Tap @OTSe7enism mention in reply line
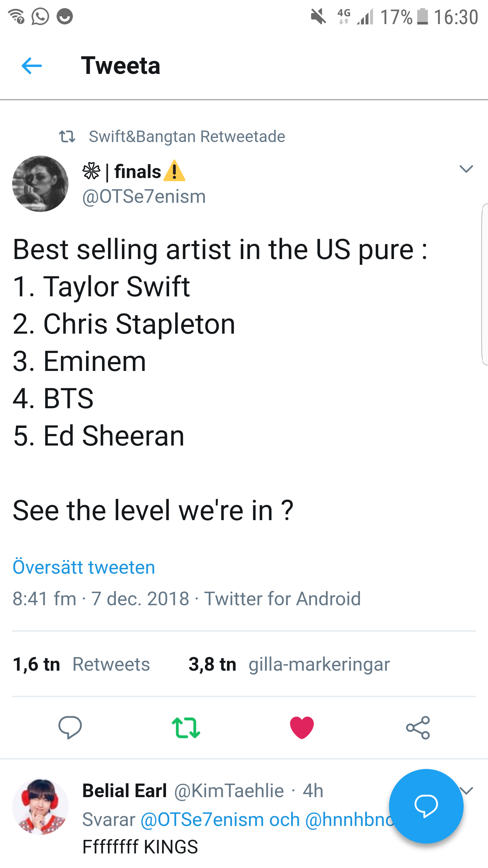The width and height of the screenshot is (488, 868). click(x=202, y=820)
